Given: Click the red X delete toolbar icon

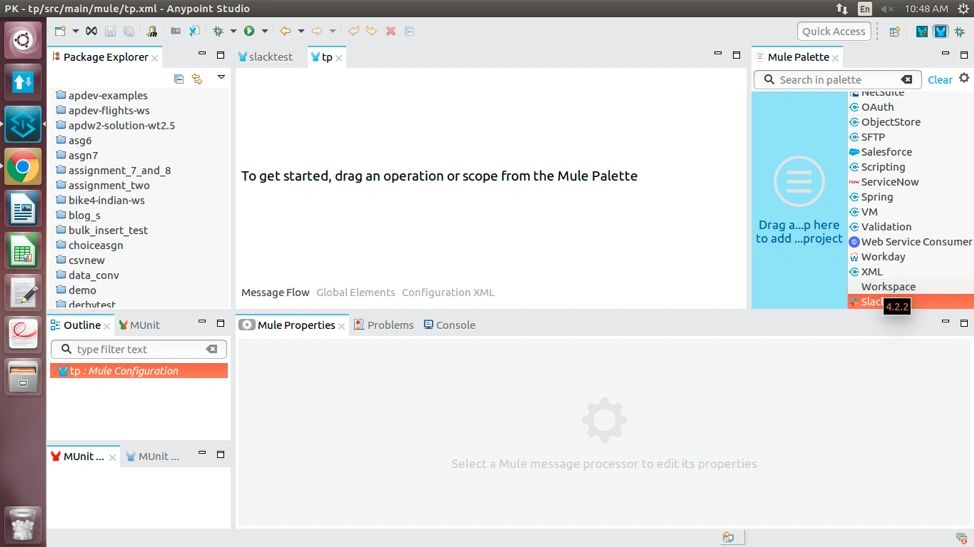Looking at the screenshot, I should [391, 31].
